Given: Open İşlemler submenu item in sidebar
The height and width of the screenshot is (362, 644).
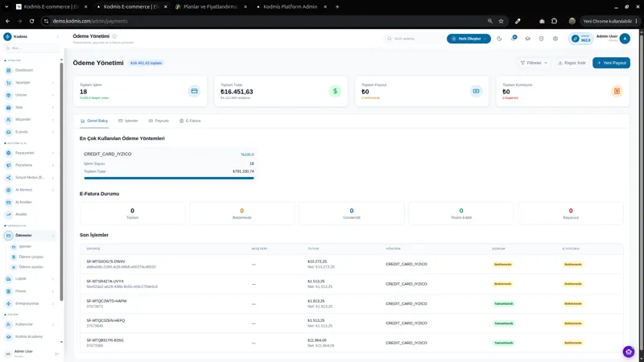Looking at the screenshot, I should click(x=25, y=246).
